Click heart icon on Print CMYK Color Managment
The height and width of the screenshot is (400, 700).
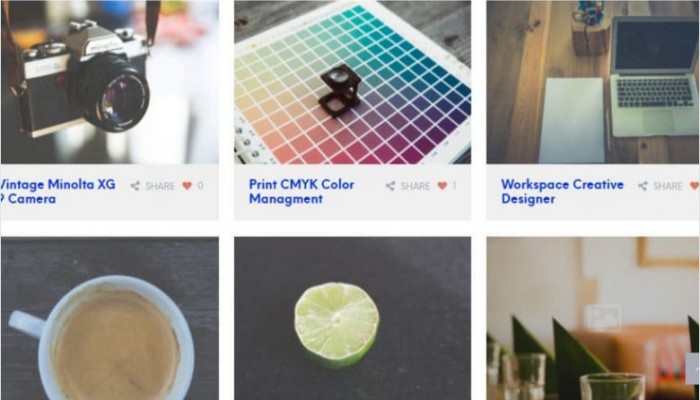(x=442, y=186)
